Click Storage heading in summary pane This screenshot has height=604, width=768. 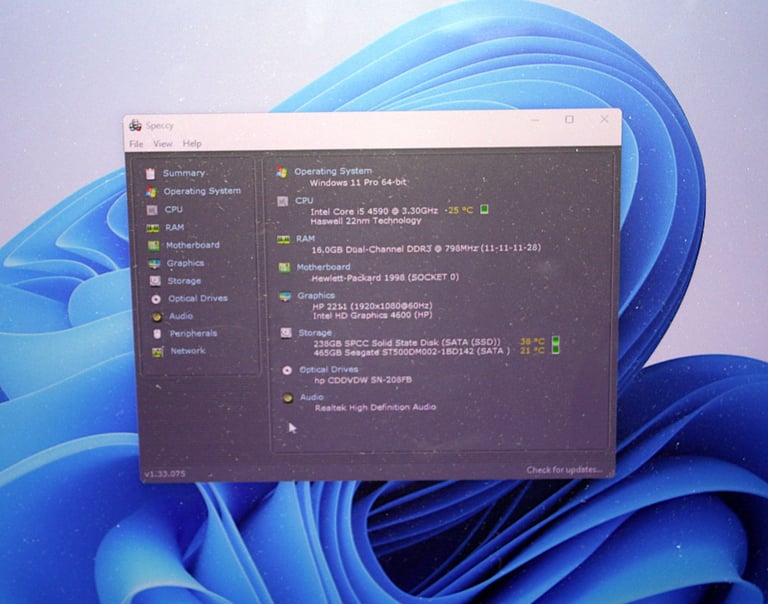tap(315, 333)
